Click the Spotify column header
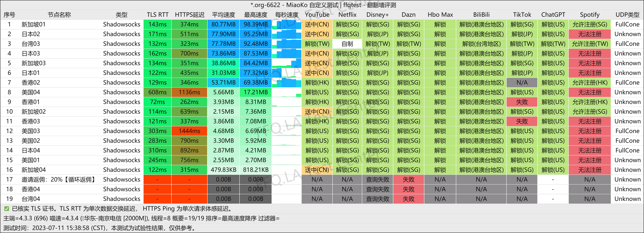644x233 pixels. tap(590, 15)
